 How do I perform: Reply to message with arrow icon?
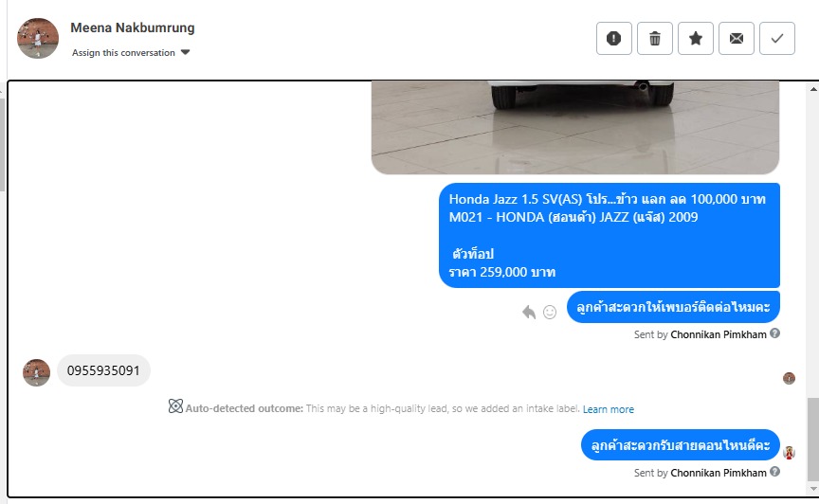529,312
